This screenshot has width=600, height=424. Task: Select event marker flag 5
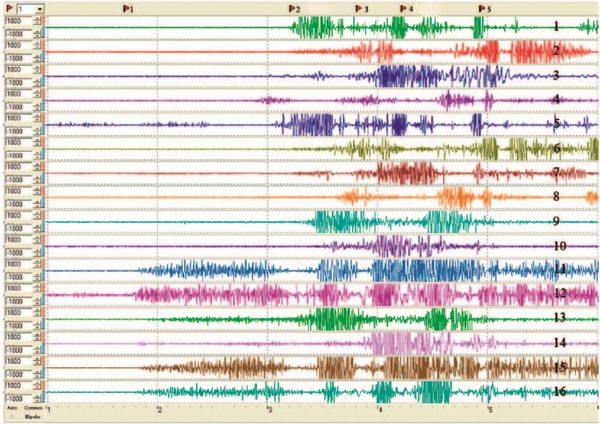pyautogui.click(x=483, y=7)
